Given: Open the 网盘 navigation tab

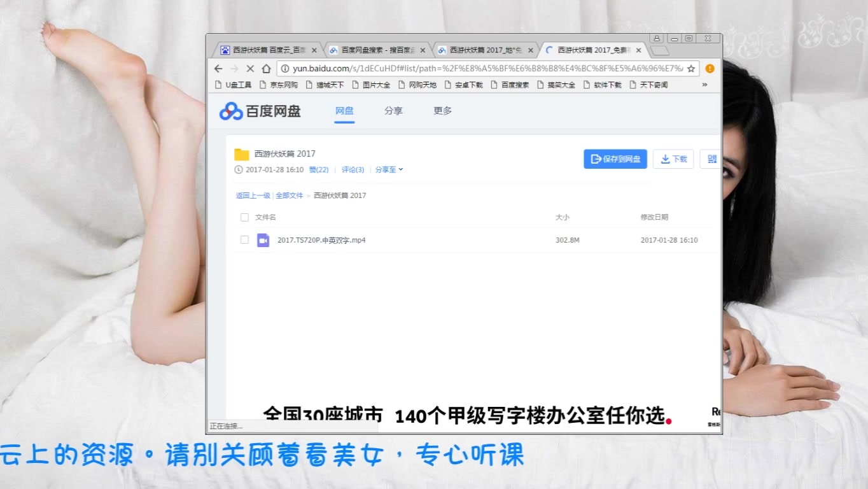Looking at the screenshot, I should (x=344, y=111).
